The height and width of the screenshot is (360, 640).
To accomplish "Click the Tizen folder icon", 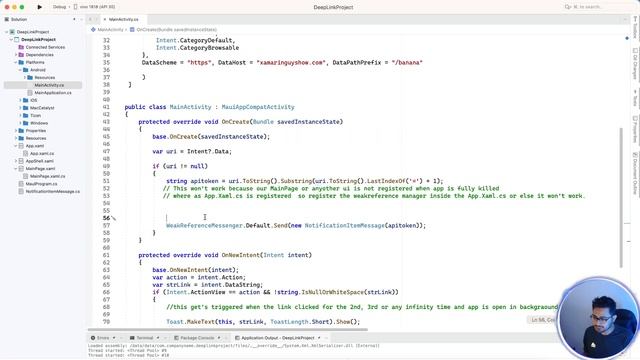I will pos(26,116).
